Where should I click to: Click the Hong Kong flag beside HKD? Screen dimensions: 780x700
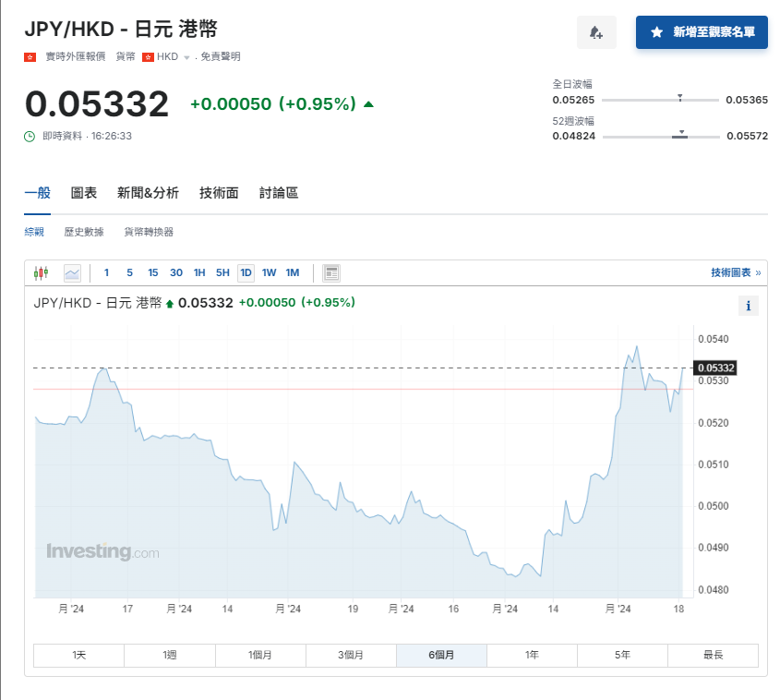[x=148, y=56]
